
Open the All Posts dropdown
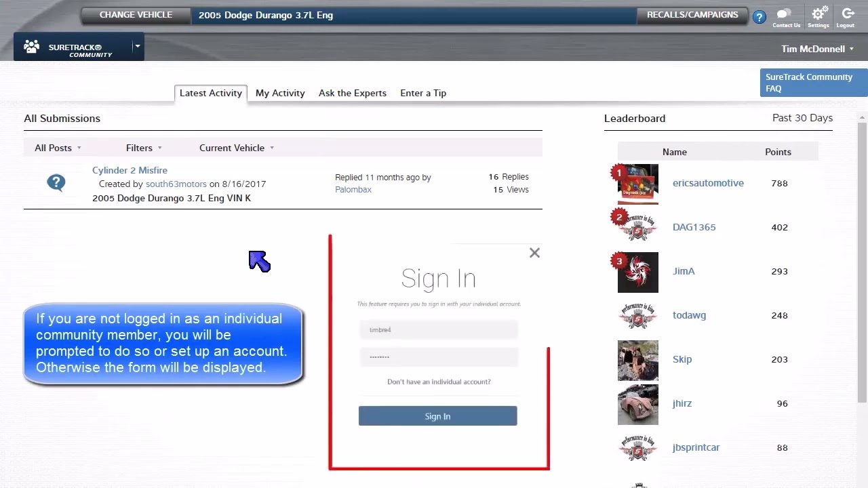click(x=58, y=148)
